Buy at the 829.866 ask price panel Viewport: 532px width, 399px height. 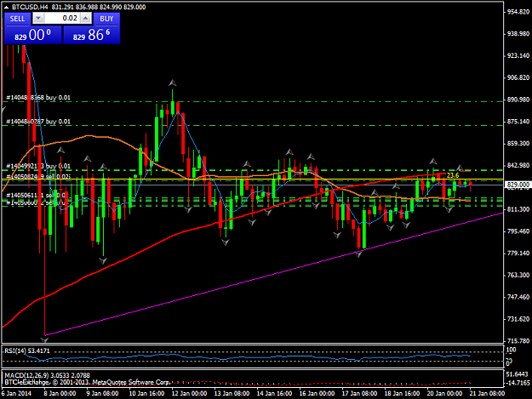pos(92,35)
